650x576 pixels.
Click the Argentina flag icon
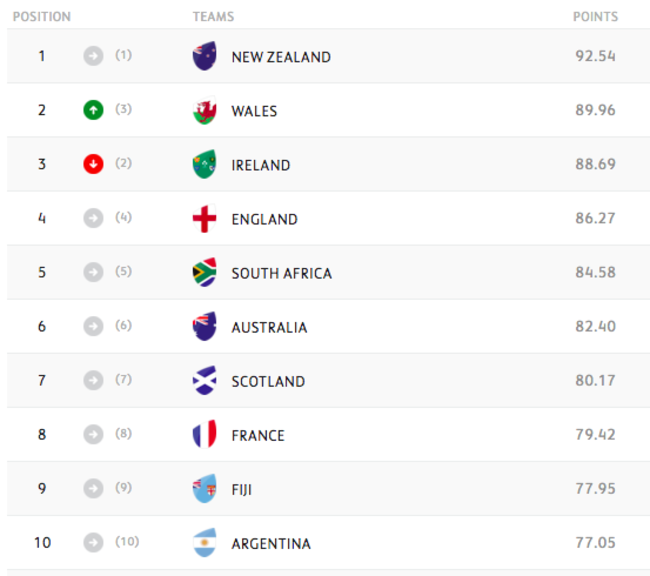[205, 543]
